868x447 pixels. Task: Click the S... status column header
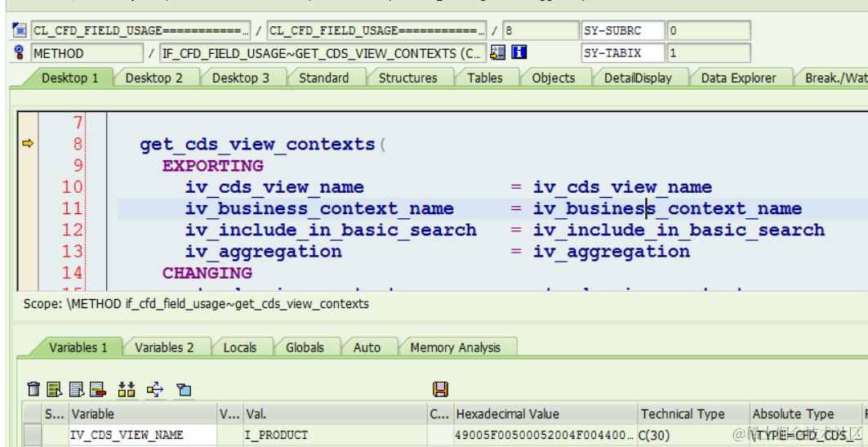pyautogui.click(x=56, y=413)
